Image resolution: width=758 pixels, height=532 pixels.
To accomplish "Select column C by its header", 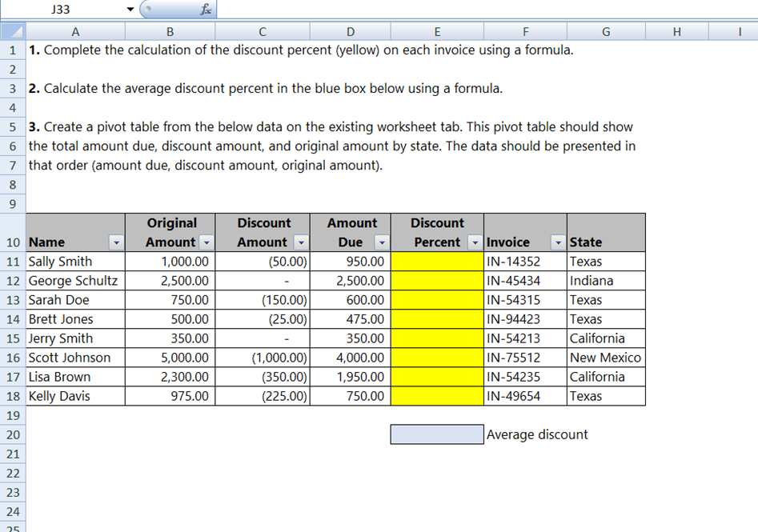I will (x=262, y=31).
